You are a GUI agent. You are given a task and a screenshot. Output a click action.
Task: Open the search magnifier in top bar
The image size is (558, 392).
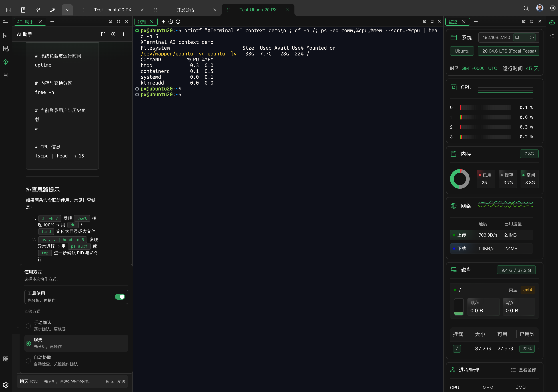click(526, 8)
